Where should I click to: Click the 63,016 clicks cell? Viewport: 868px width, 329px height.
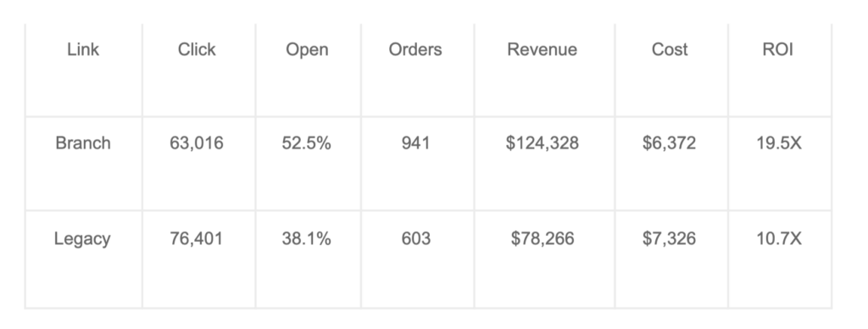point(197,143)
